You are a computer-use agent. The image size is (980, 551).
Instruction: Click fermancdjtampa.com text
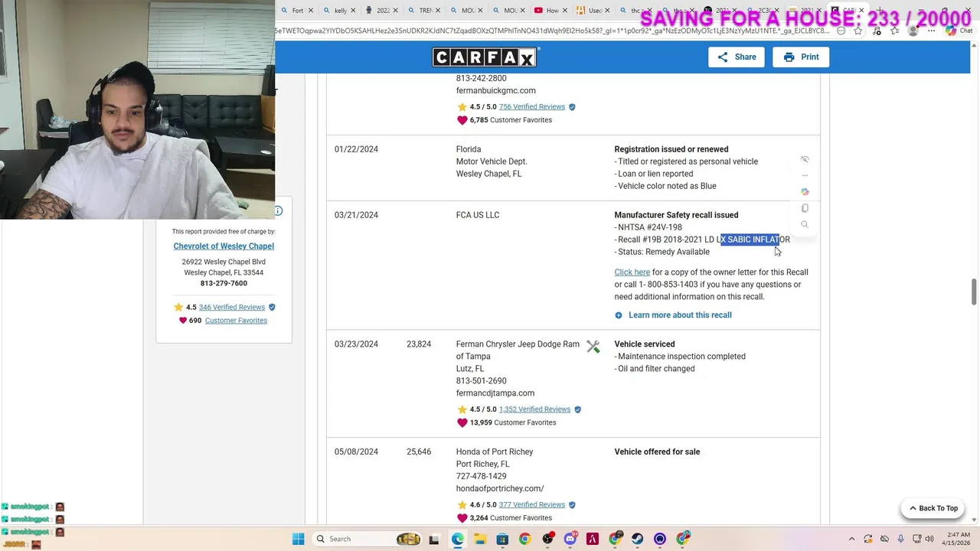[x=495, y=393]
